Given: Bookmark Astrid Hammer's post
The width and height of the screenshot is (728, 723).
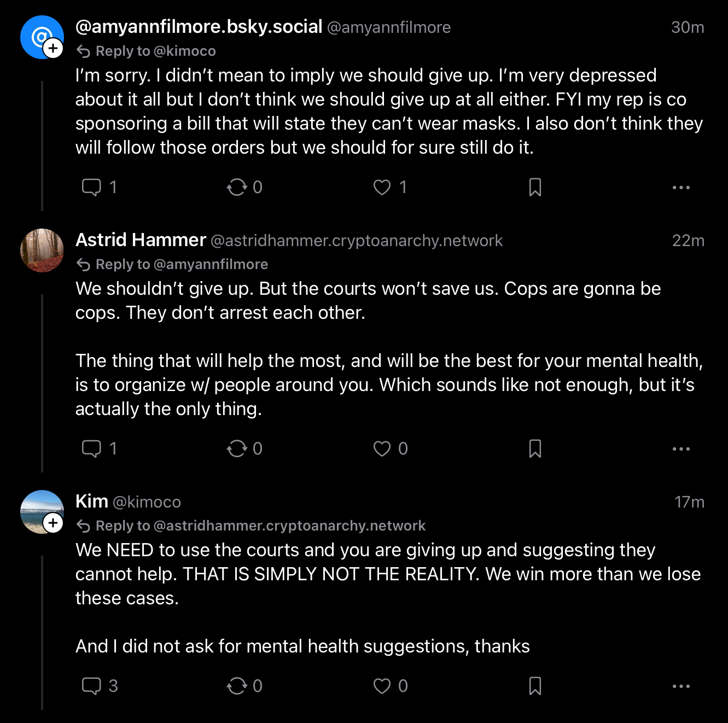Looking at the screenshot, I should click(x=535, y=448).
